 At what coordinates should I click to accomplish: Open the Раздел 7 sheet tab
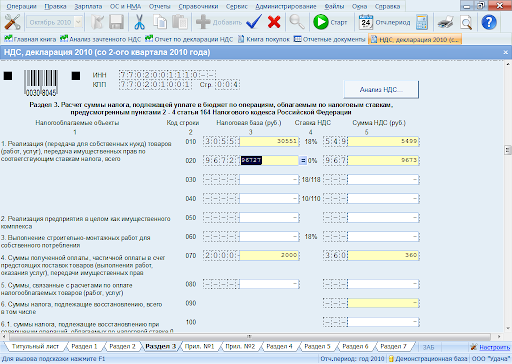[x=393, y=347]
